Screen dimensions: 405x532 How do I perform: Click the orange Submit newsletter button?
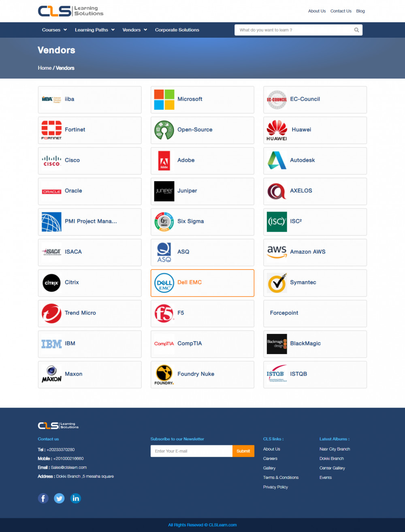coord(243,451)
